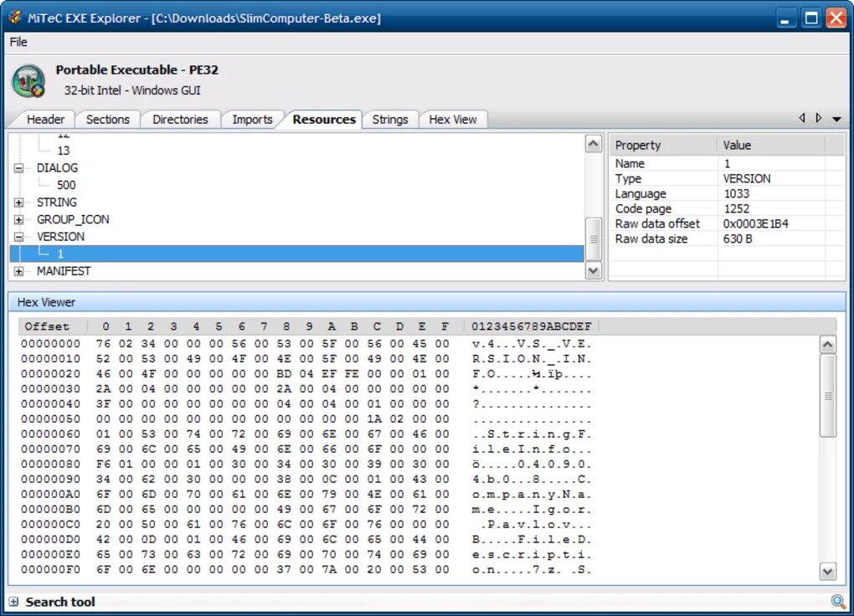
Task: Click offset 000000F0 hex row
Action: point(306,569)
